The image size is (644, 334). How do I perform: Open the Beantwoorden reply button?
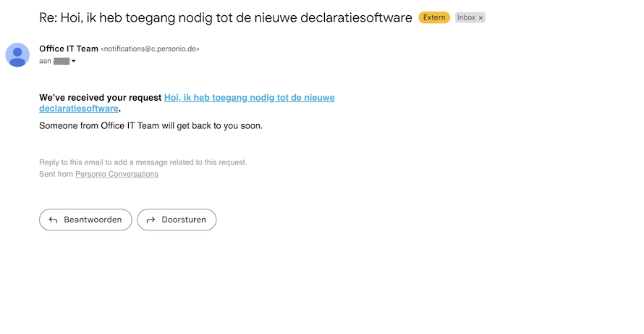coord(85,220)
